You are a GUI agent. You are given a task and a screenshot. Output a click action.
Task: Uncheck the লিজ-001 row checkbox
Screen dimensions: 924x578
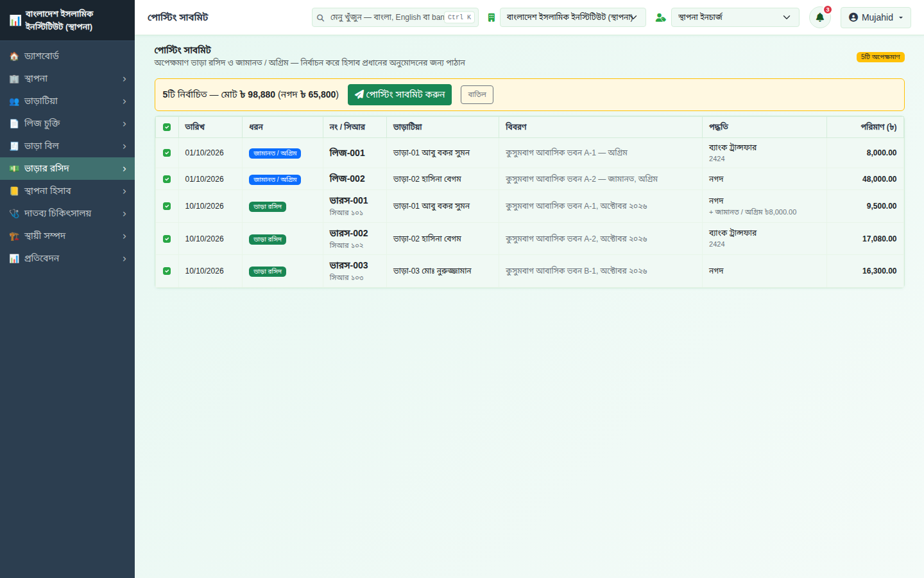click(167, 153)
